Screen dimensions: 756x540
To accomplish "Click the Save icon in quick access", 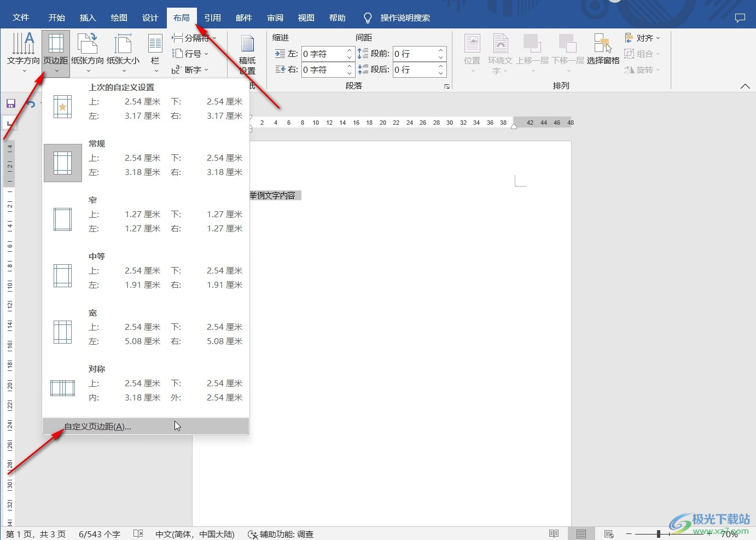I will coord(11,103).
